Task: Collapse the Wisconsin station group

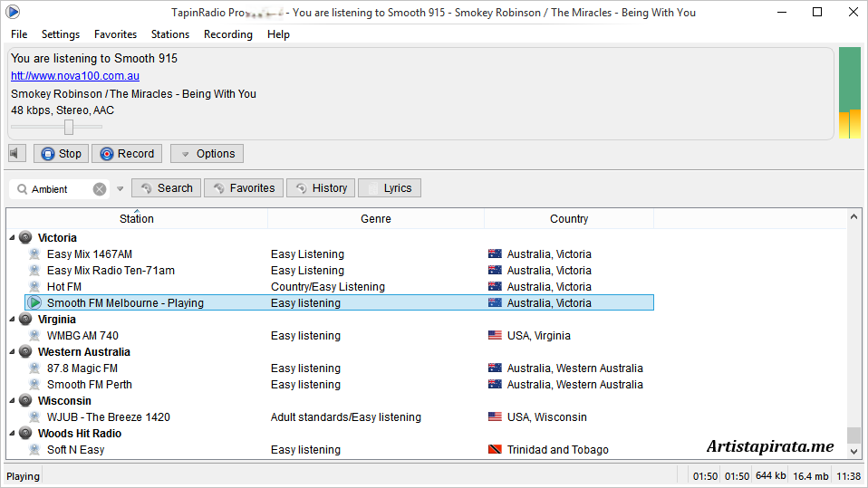Action: click(12, 401)
